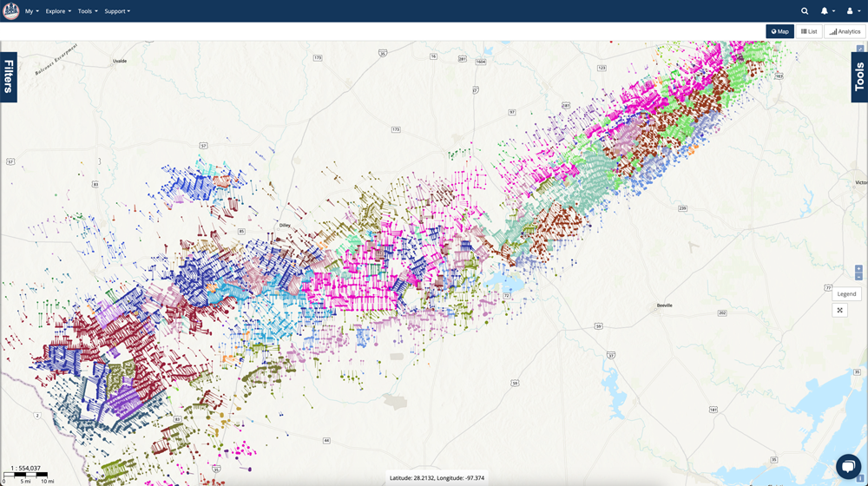
Task: Open the Tools dropdown in navbar
Action: [88, 11]
